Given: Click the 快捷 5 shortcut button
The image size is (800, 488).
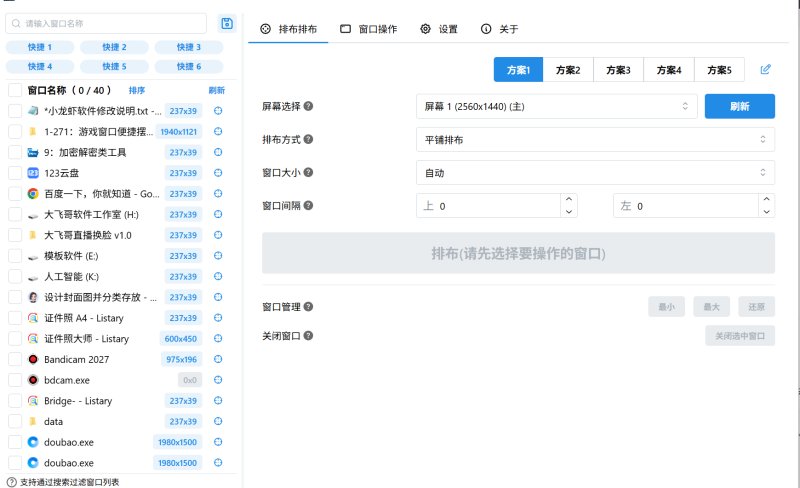Looking at the screenshot, I should coord(114,66).
